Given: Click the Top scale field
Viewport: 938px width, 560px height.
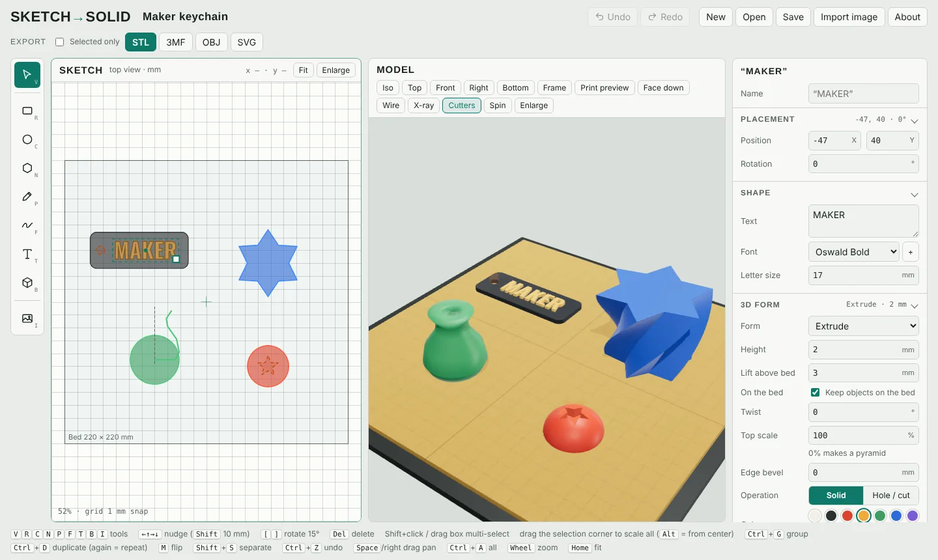Looking at the screenshot, I should coord(864,436).
